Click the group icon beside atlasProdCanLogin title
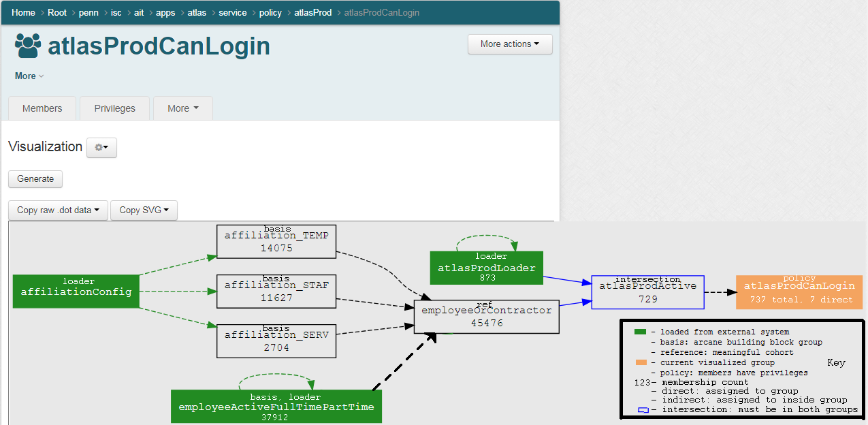 28,46
